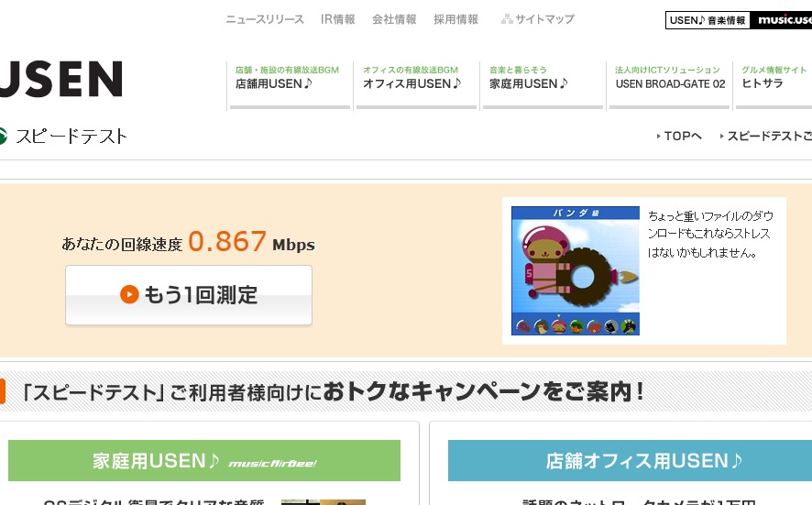Click the orange play icon in もう1回測定
The height and width of the screenshot is (505, 812).
[129, 294]
